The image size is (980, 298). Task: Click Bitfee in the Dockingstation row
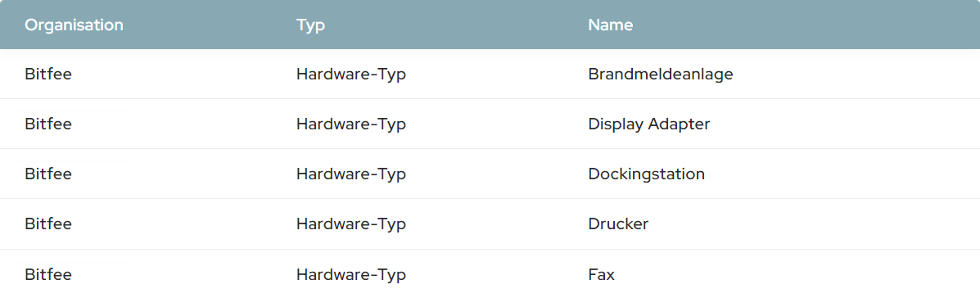click(x=48, y=174)
